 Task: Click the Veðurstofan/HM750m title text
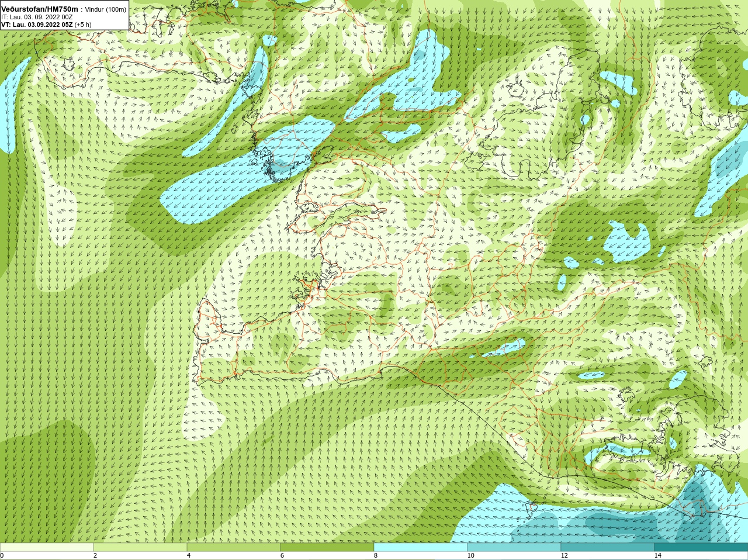click(x=40, y=9)
